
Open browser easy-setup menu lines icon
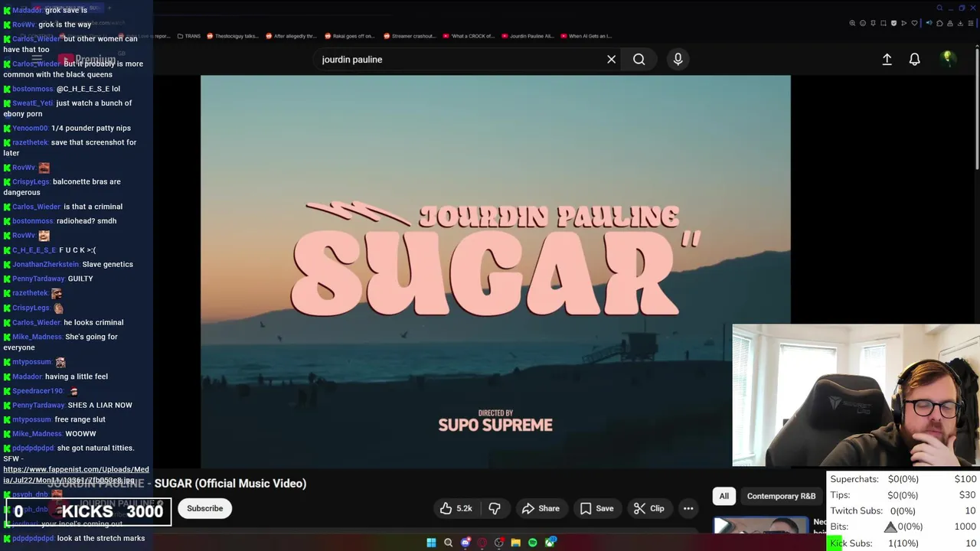971,23
